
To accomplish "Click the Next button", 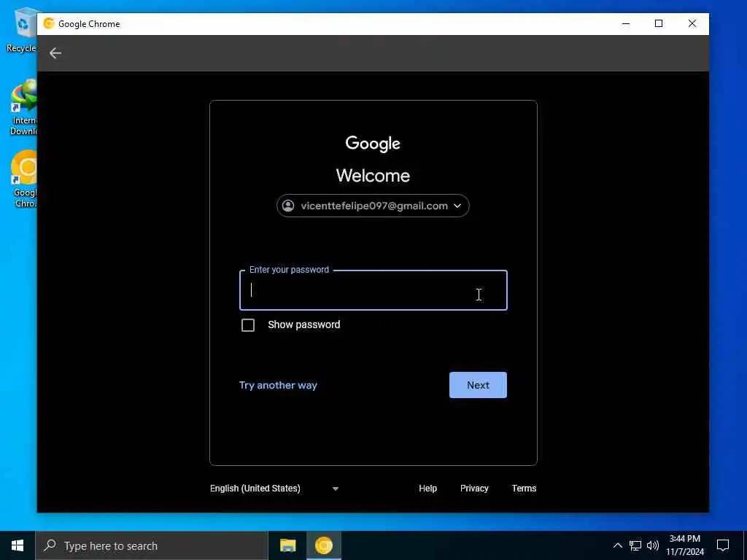I will click(478, 385).
